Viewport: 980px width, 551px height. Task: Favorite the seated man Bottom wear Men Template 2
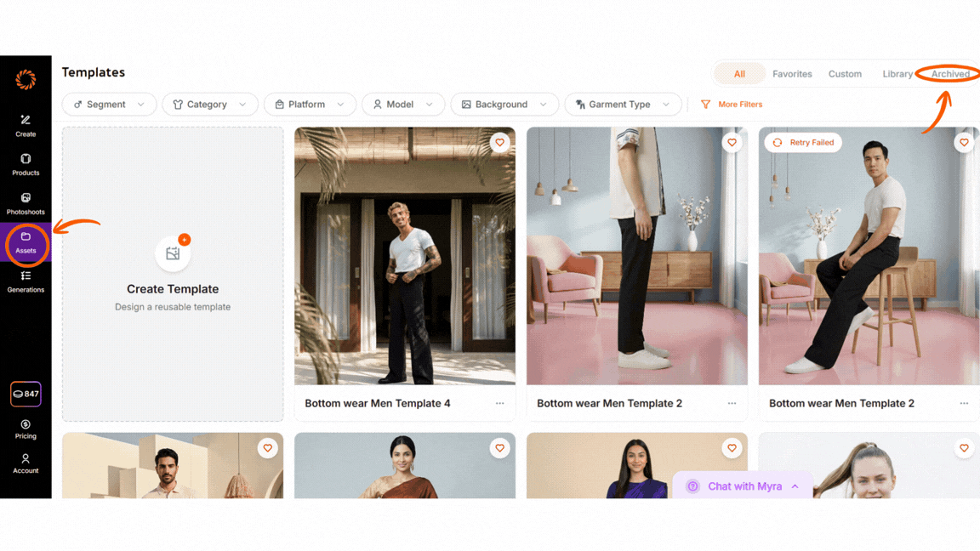tap(964, 142)
